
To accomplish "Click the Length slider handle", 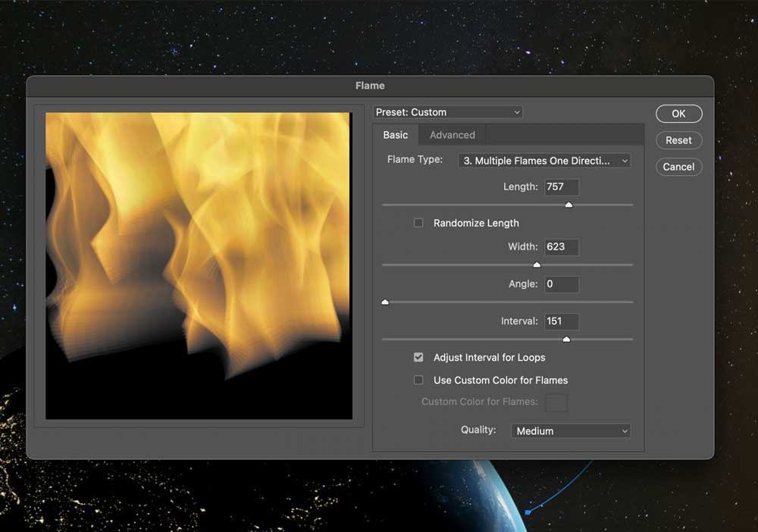I will click(569, 205).
